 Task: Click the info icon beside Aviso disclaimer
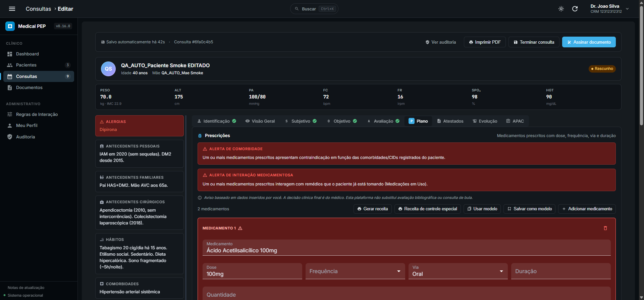(200, 198)
